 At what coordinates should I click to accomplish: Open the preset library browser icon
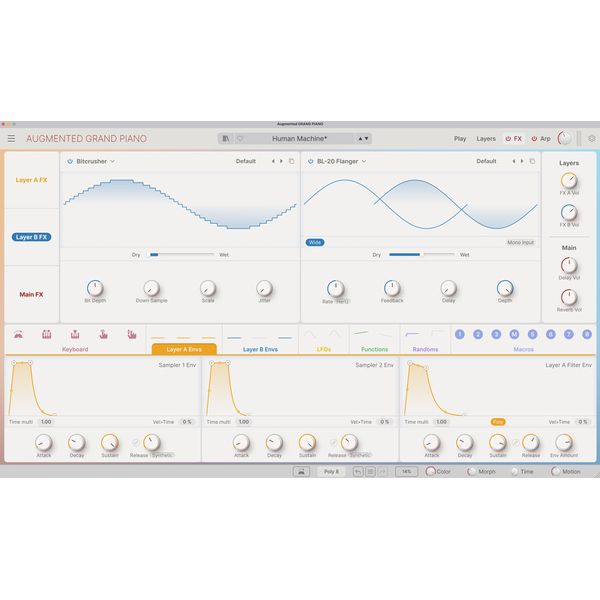(x=226, y=139)
